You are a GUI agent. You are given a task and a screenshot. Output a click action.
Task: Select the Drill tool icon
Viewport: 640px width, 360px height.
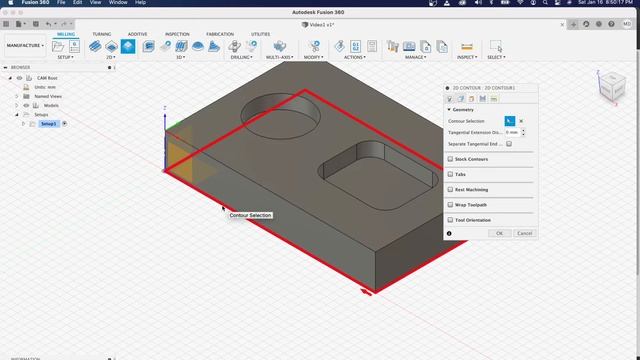[234, 46]
